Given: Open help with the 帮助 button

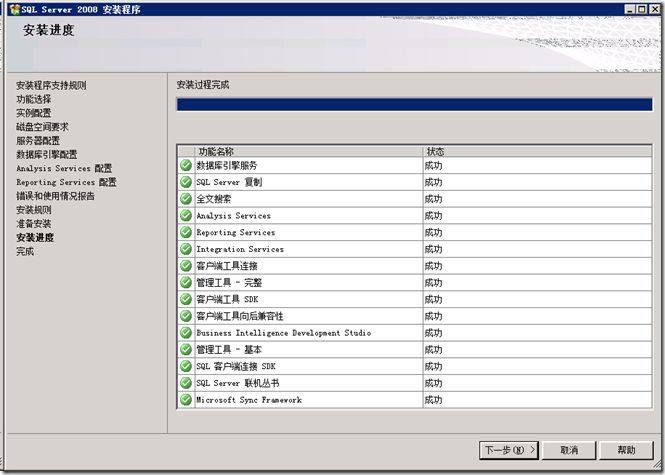Looking at the screenshot, I should pyautogui.click(x=626, y=450).
